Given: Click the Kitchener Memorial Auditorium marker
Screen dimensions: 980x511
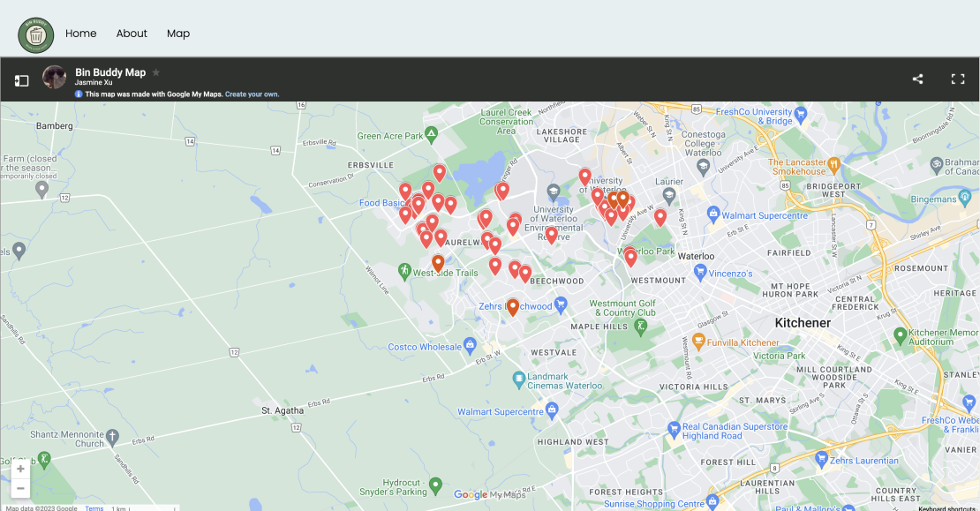Looking at the screenshot, I should (900, 335).
